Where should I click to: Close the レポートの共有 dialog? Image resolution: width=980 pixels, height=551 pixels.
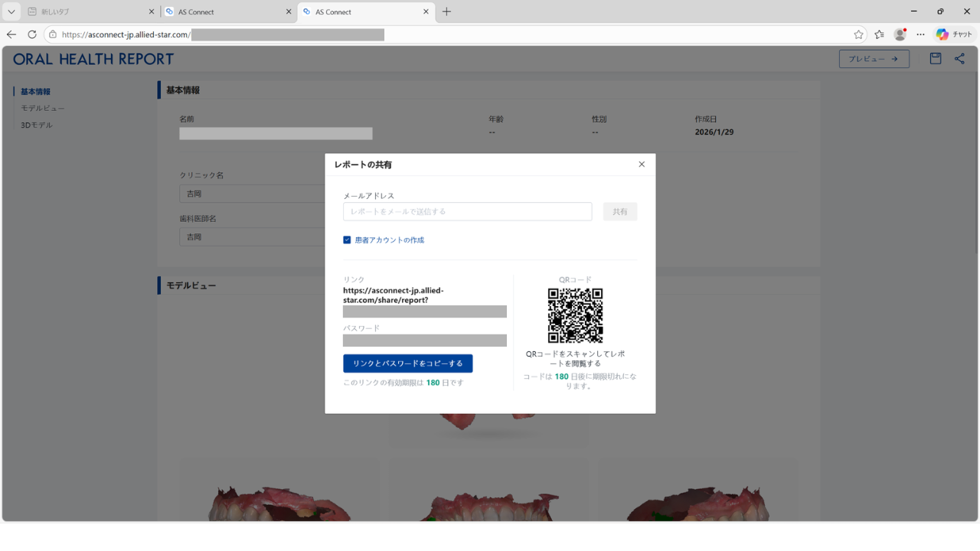[x=642, y=165]
